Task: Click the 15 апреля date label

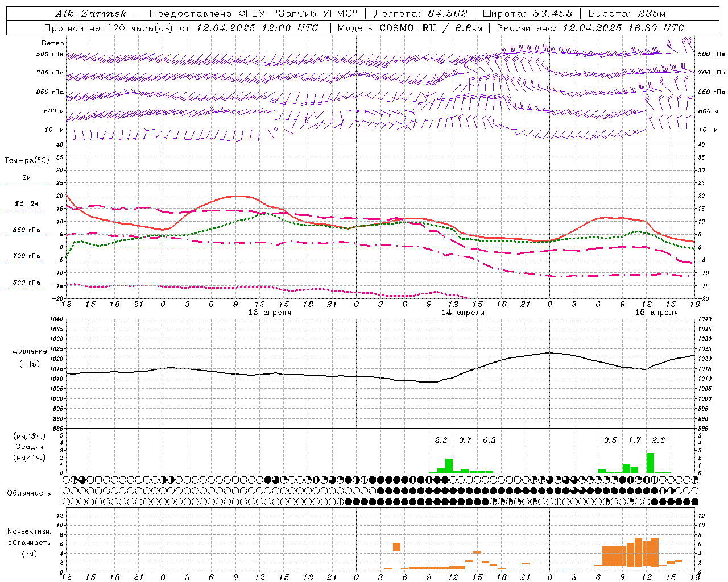Action: pyautogui.click(x=656, y=313)
